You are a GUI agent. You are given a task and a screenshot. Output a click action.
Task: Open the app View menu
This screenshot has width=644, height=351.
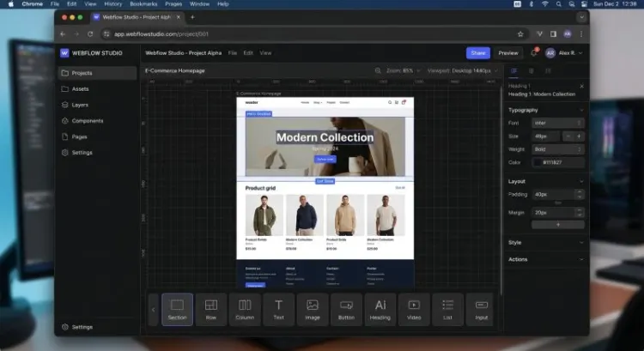coord(265,53)
